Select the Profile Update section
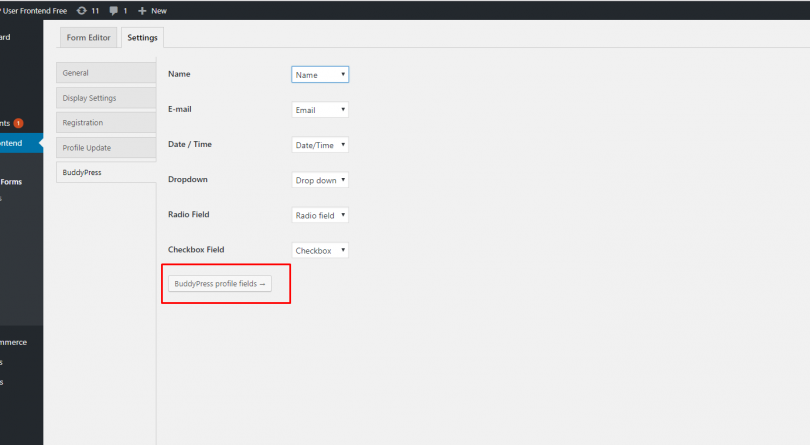Screen dimensions: 810x445 (106, 147)
